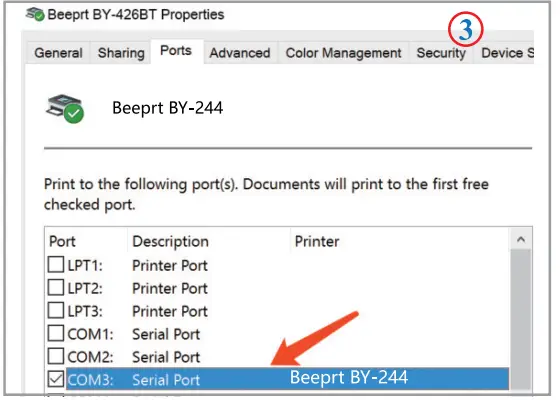Click Printer Port description of LPT1
This screenshot has width=560, height=400.
point(170,266)
